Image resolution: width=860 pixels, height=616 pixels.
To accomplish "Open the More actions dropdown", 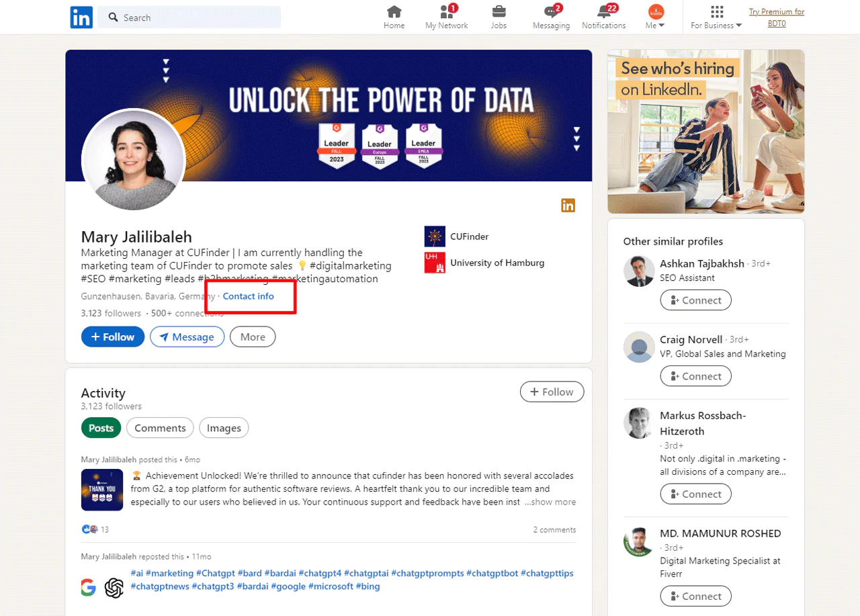I will click(253, 337).
